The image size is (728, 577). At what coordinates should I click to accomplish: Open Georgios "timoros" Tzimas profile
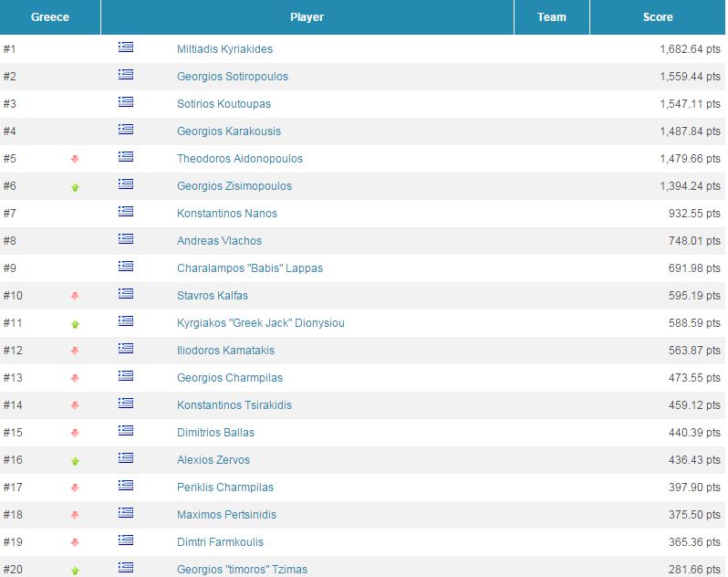click(242, 570)
